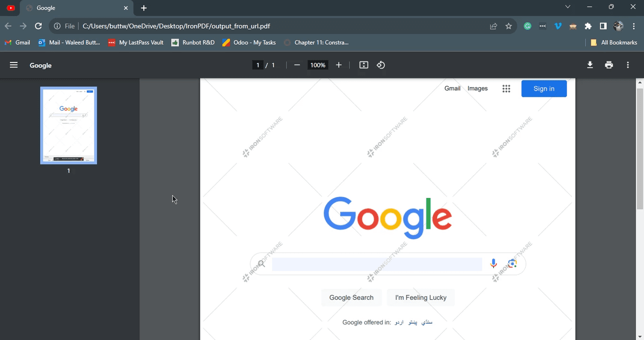
Task: Zoom out with the minus button
Action: [x=297, y=65]
